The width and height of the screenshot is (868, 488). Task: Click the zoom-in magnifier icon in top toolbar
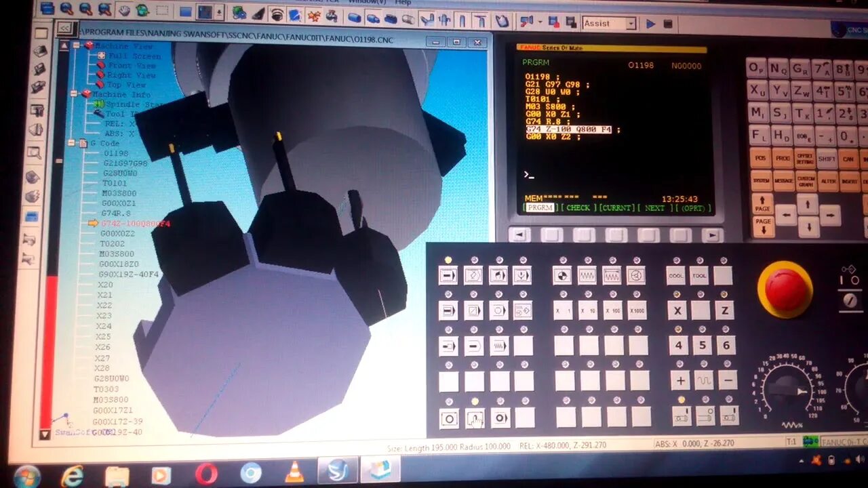tap(66, 9)
